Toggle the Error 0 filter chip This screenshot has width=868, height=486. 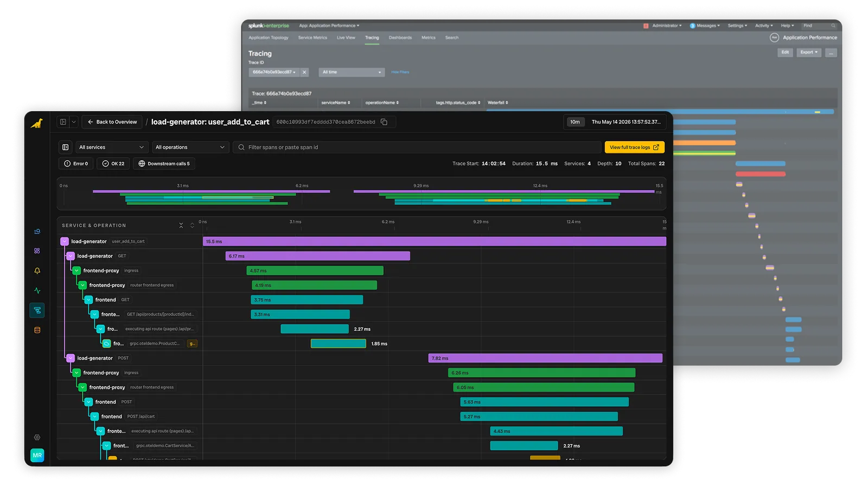click(76, 163)
